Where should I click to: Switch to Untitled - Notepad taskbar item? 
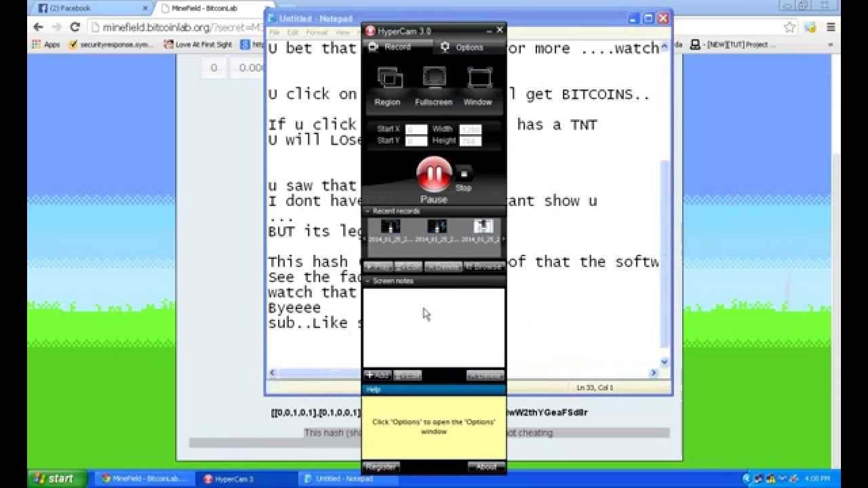(x=349, y=479)
